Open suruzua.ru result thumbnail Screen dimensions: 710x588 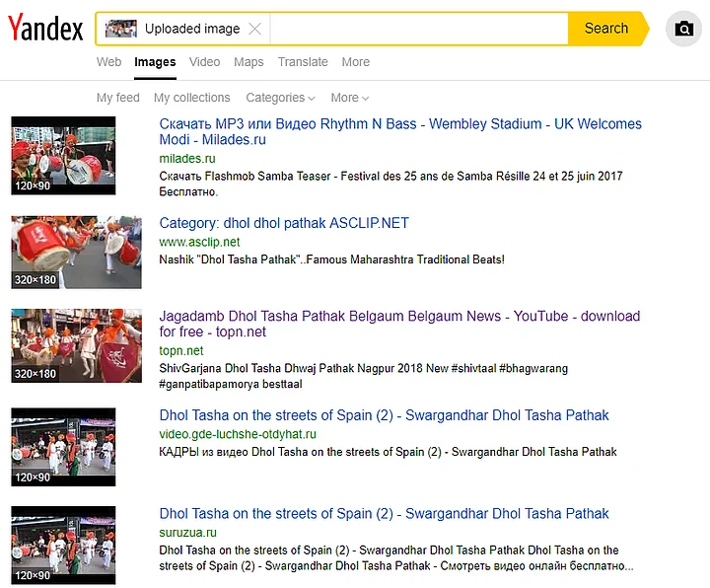pos(63,546)
